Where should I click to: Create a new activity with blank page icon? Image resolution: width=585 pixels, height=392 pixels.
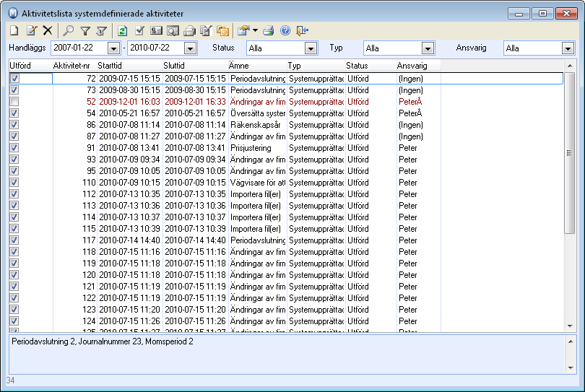tap(14, 30)
